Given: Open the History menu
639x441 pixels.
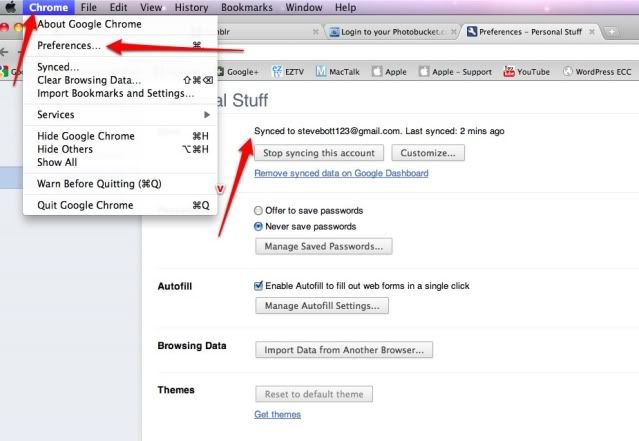Looking at the screenshot, I should coord(191,7).
